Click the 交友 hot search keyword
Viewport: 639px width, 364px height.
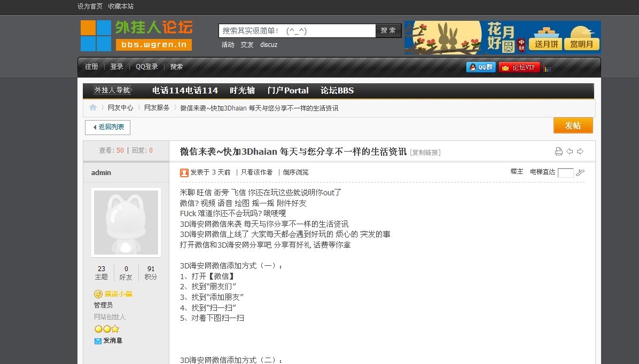[x=247, y=45]
